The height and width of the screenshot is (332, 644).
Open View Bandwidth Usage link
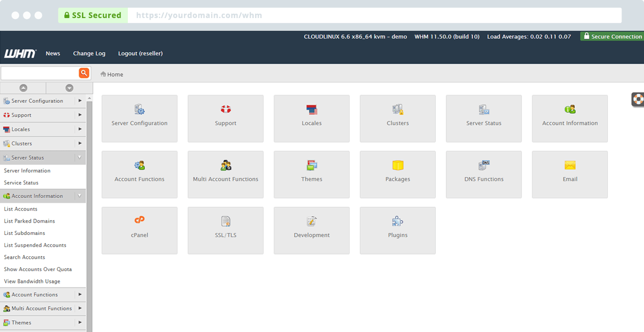32,281
